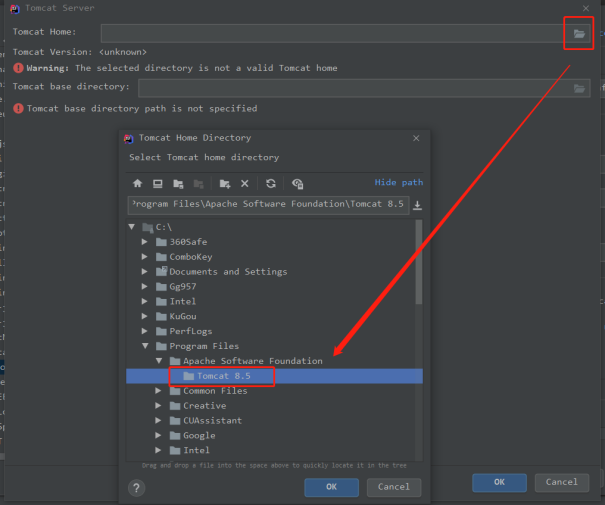Screen dimensions: 605x505
Task: Expand the PerfLogs folder
Action: (145, 331)
